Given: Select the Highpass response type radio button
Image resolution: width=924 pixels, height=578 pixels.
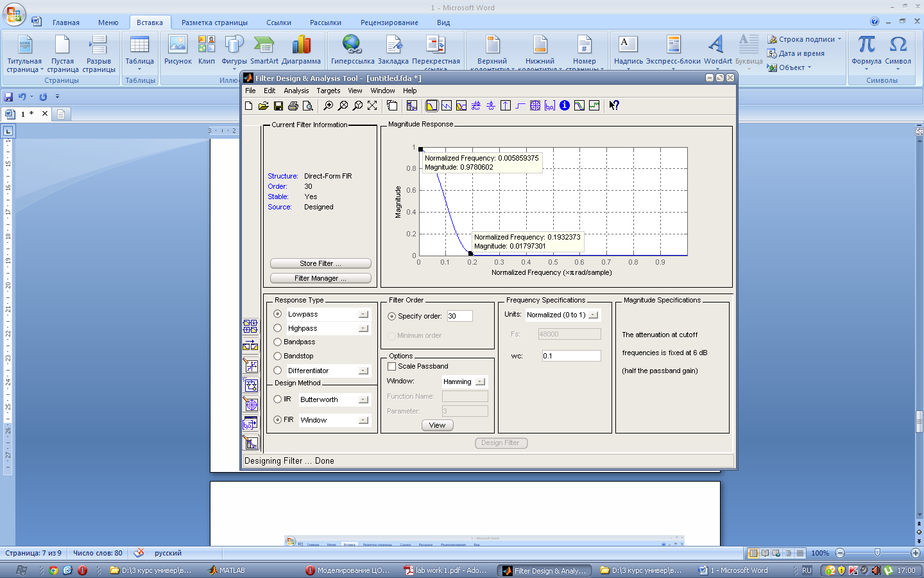Looking at the screenshot, I should click(278, 328).
